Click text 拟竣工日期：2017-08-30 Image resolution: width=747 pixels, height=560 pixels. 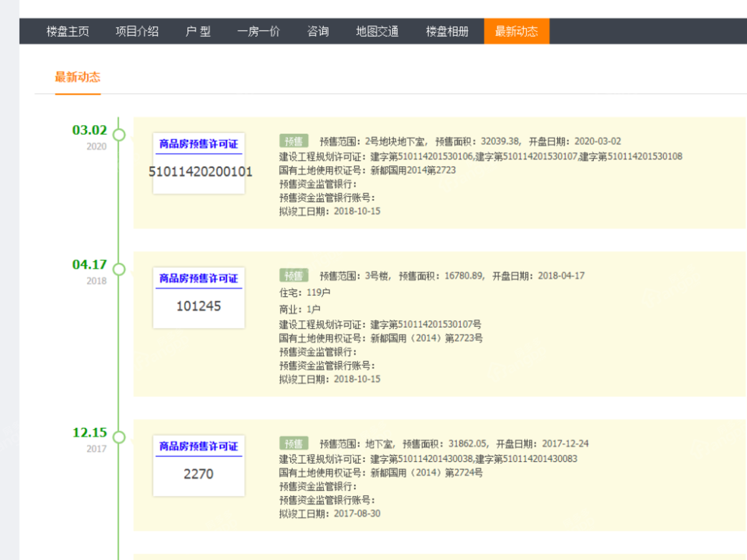[x=330, y=513]
